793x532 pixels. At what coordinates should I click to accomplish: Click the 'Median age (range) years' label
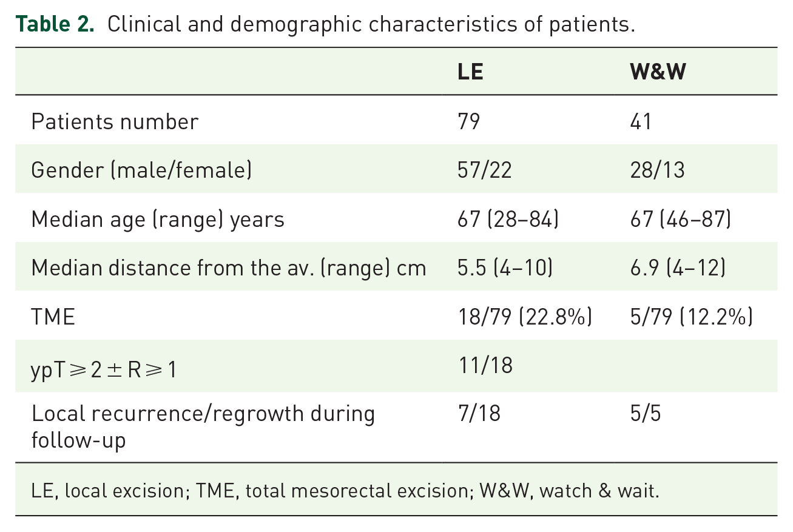point(158,219)
